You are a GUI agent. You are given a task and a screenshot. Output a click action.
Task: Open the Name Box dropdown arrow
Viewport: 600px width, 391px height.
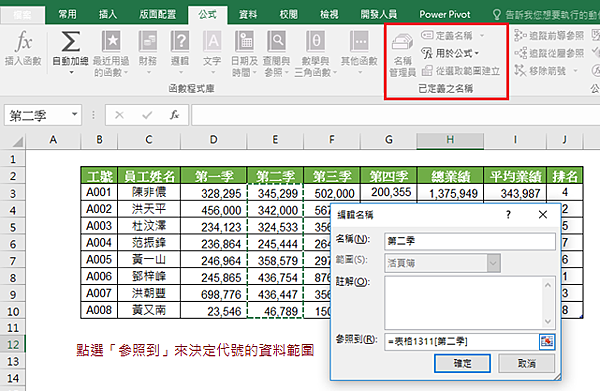click(x=75, y=114)
